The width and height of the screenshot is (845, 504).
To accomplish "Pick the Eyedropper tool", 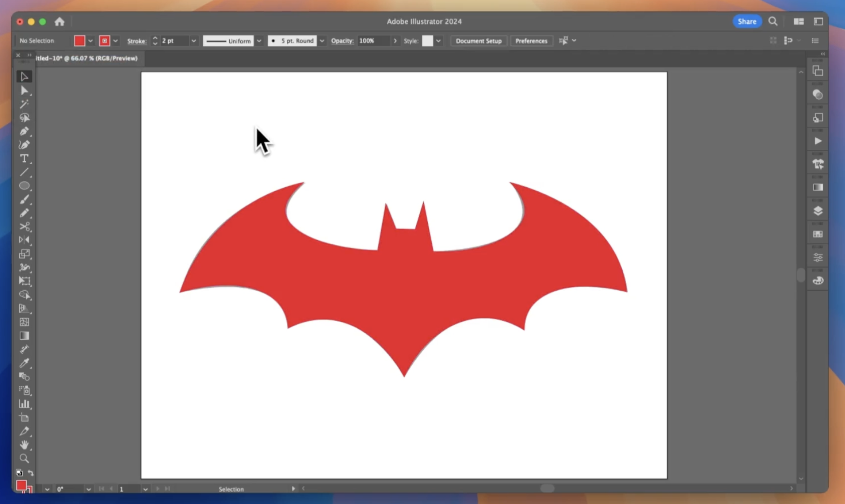I will tap(24, 363).
